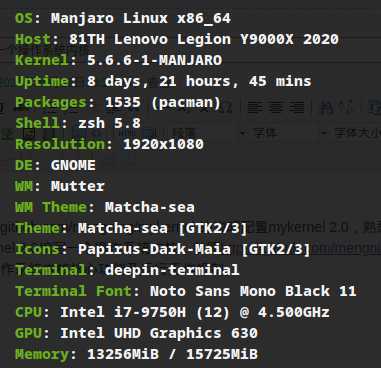Viewport: 381px width, 368px height.
Task: Click the Packages value 1535 (pacman)
Action: point(163,102)
